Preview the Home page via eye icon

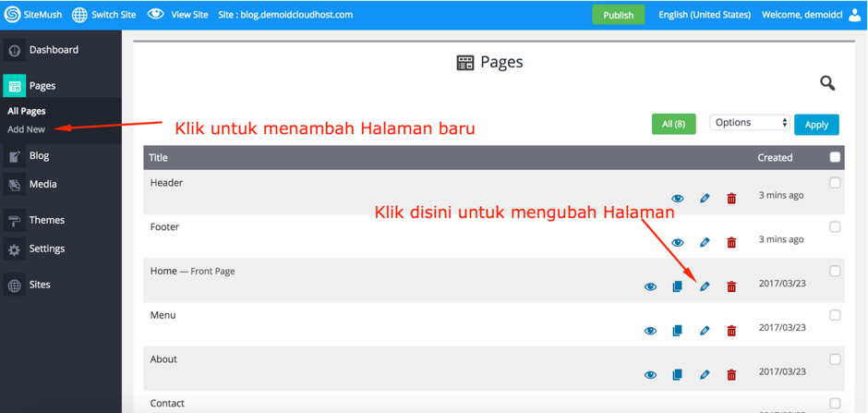point(650,286)
